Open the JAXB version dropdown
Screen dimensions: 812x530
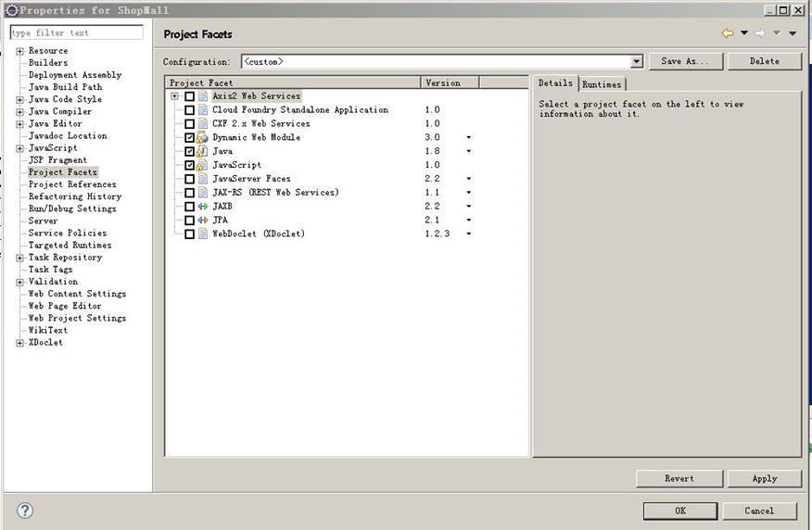pos(469,206)
